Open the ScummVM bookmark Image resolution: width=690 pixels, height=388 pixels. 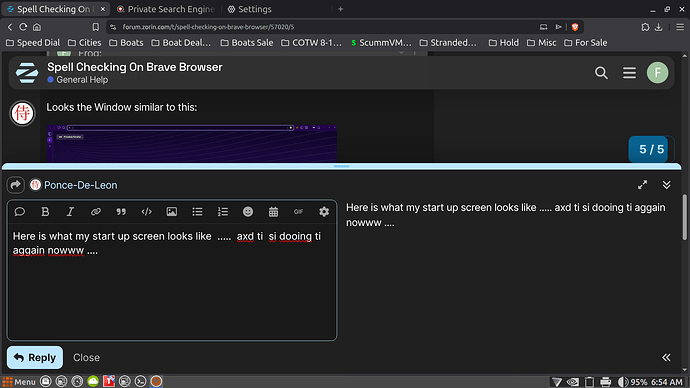click(x=381, y=43)
